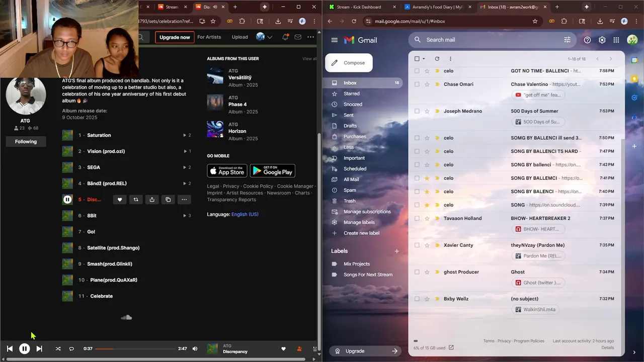Compose a new email in Gmail

[x=349, y=63]
